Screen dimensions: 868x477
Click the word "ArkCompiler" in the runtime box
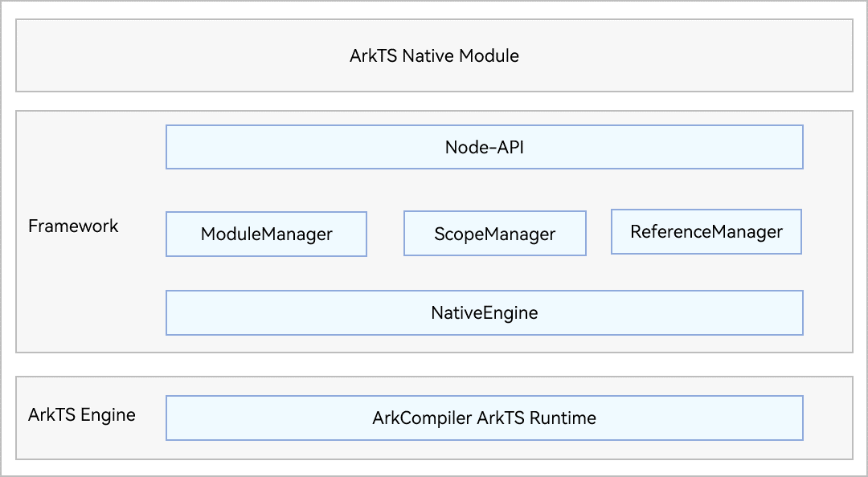(x=422, y=418)
